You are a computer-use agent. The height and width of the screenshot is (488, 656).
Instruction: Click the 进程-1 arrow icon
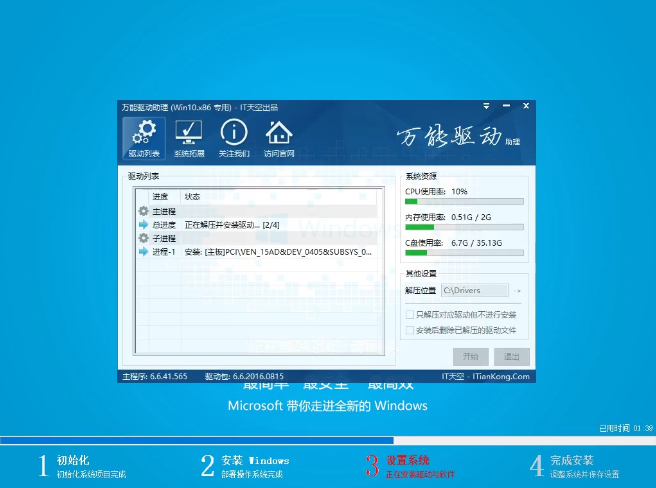tap(143, 252)
